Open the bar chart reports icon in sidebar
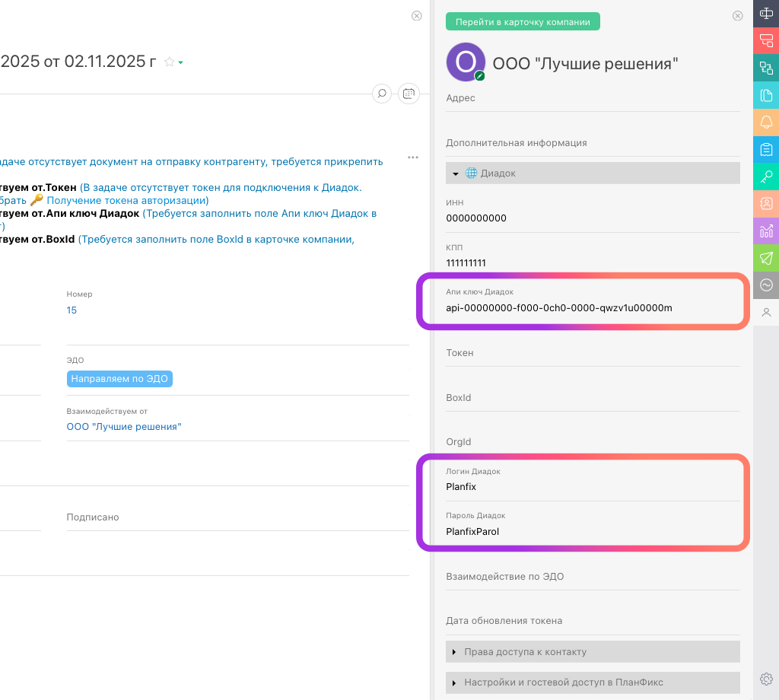The width and height of the screenshot is (779, 700). pos(766,231)
